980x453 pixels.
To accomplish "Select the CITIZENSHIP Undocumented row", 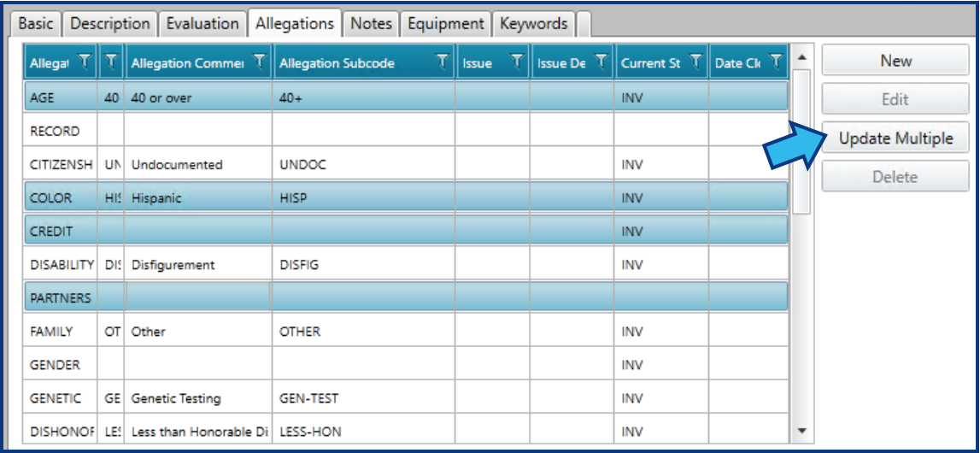I will (406, 165).
